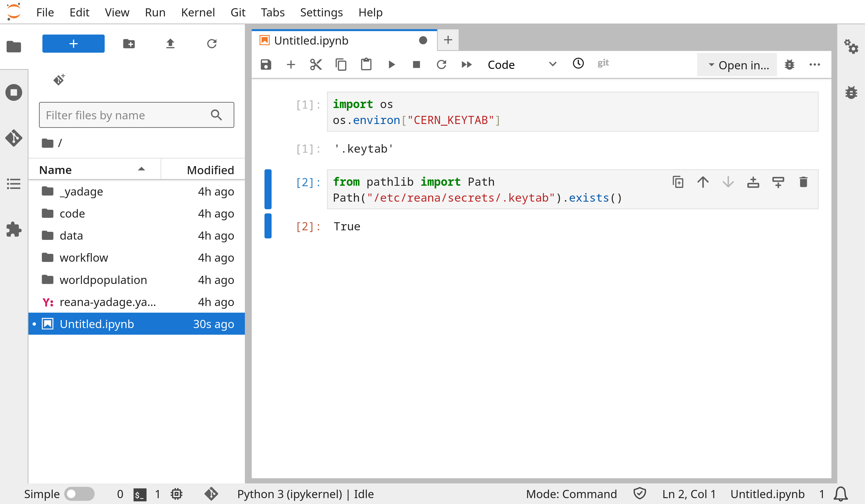Image resolution: width=865 pixels, height=504 pixels.
Task: Run the selected cell
Action: click(391, 64)
